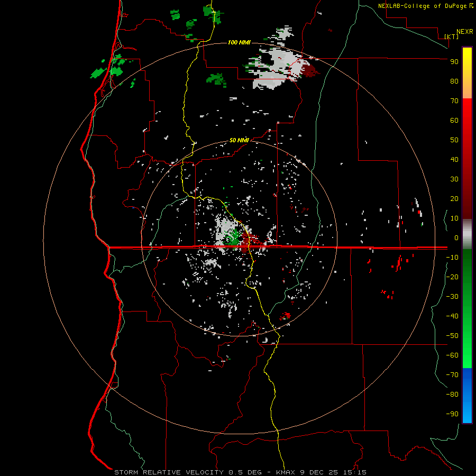This screenshot has width=476, height=476.
Task: Click the -10 value on the color scale
Action: pos(452,258)
